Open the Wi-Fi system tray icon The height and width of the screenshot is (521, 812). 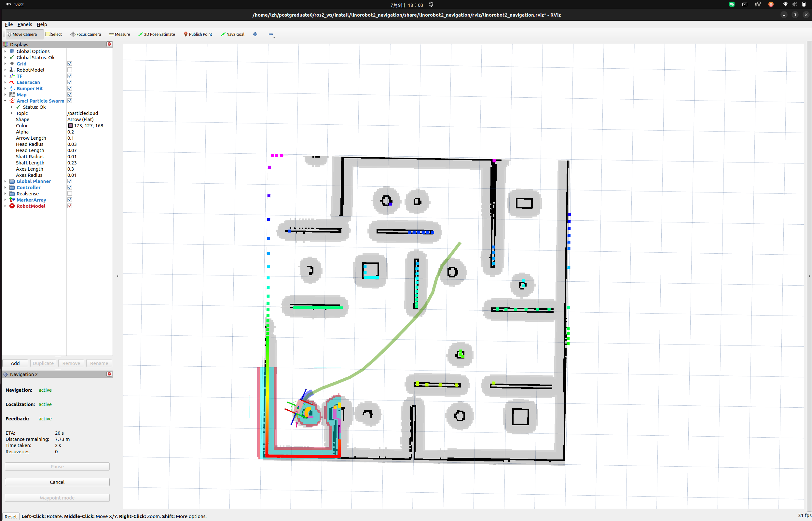[785, 5]
